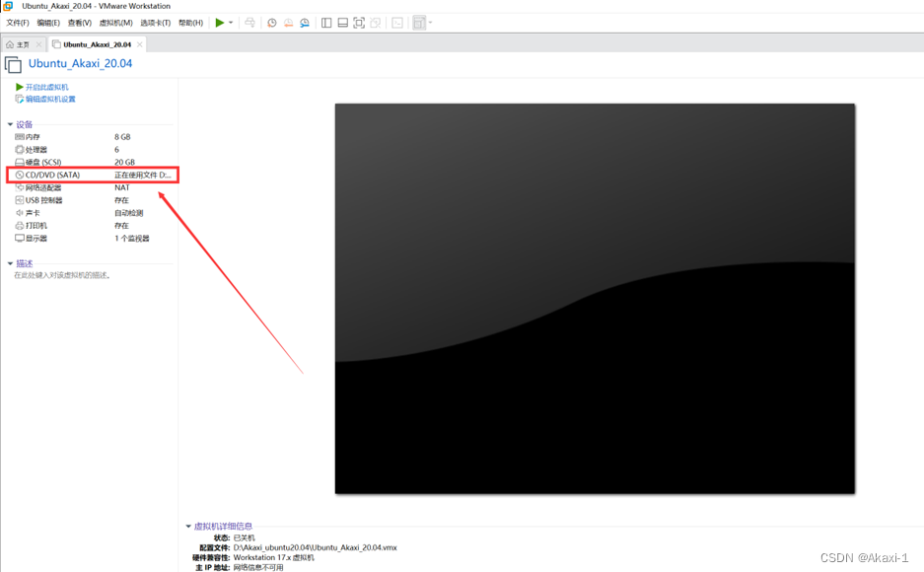Screen dimensions: 924x572
Task: Click the 显示器 display icon
Action: click(20, 238)
